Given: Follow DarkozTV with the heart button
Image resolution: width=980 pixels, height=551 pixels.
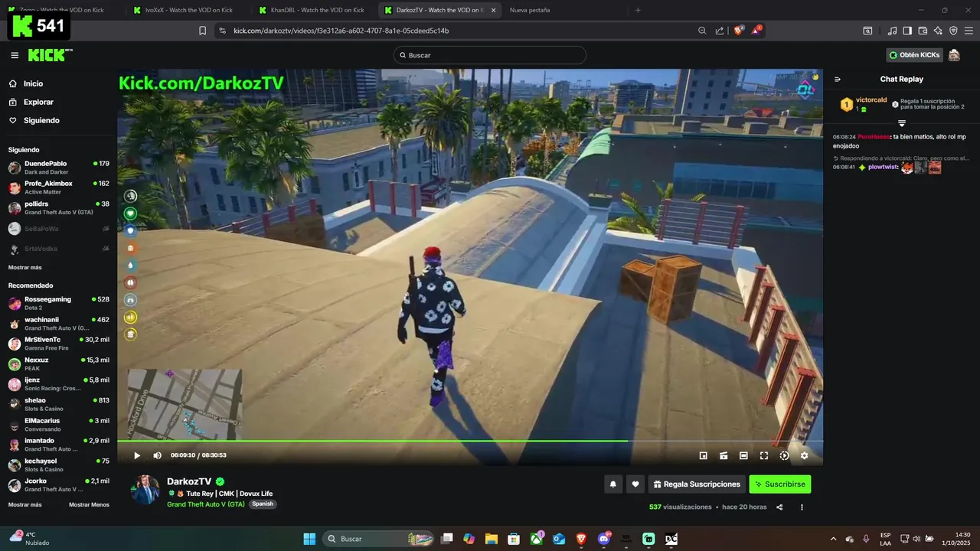Looking at the screenshot, I should (x=635, y=484).
